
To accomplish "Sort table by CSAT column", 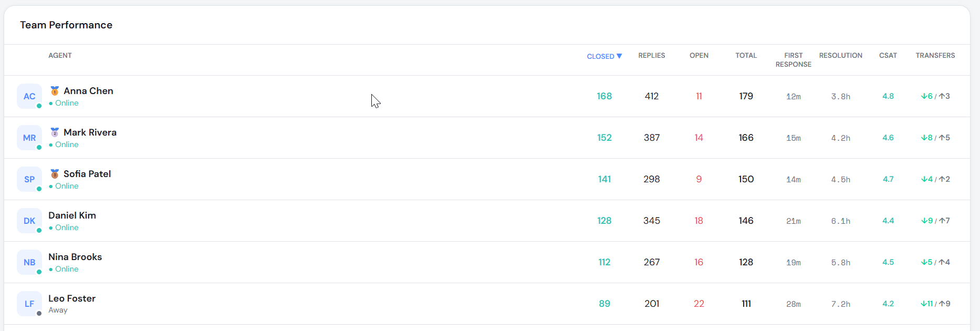I will click(x=888, y=56).
